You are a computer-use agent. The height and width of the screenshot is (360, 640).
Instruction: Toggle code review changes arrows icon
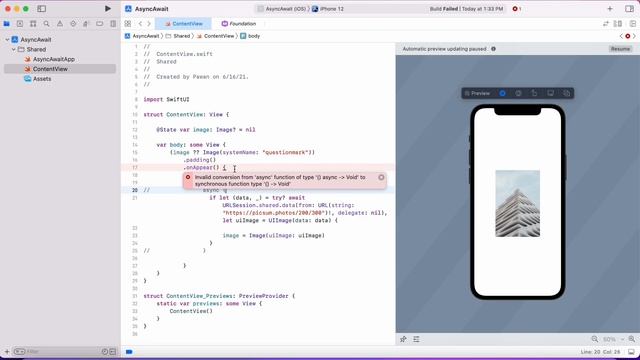[x=606, y=24]
